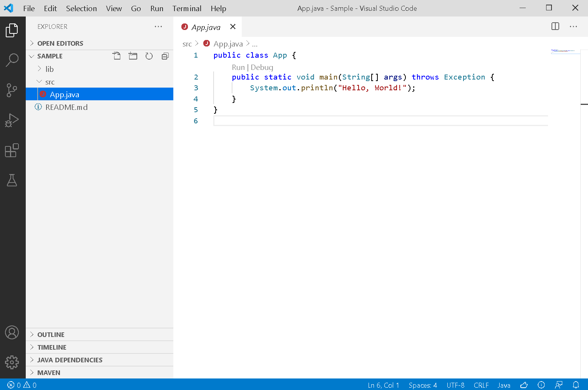Click the thumbs-up Java status icon

point(524,385)
